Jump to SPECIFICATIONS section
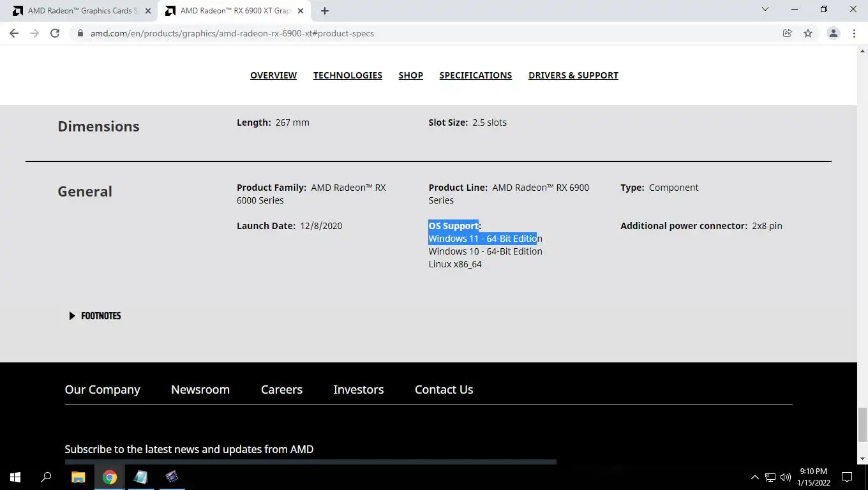868x490 pixels. pos(475,75)
